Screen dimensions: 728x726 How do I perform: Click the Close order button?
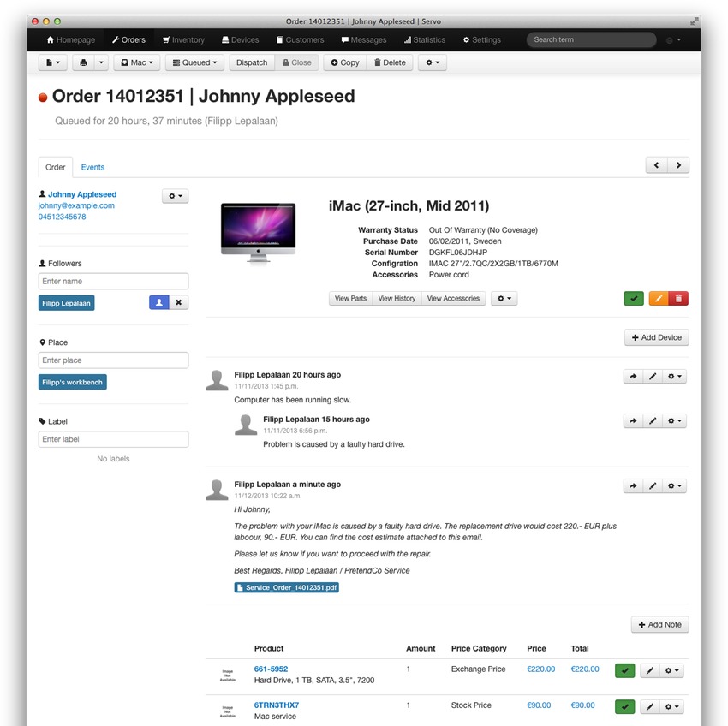(x=296, y=62)
